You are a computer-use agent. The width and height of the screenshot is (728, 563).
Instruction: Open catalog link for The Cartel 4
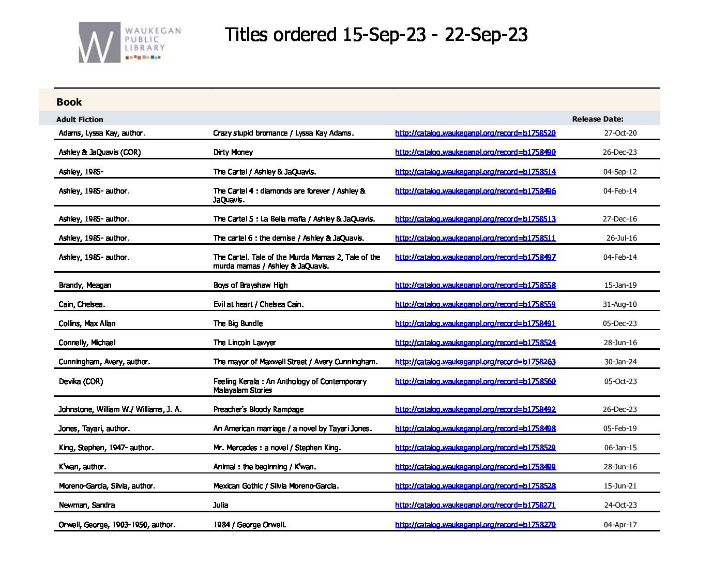475,191
